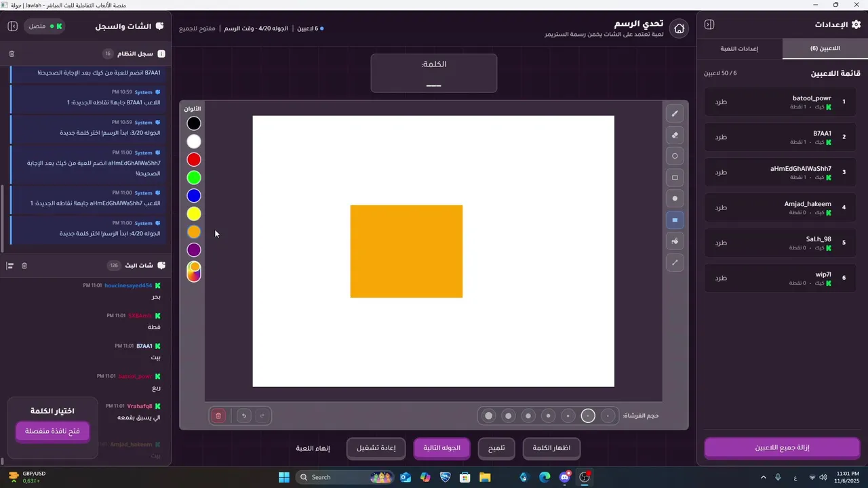Open the custom gradient color picker
This screenshot has width=868, height=488.
(194, 271)
